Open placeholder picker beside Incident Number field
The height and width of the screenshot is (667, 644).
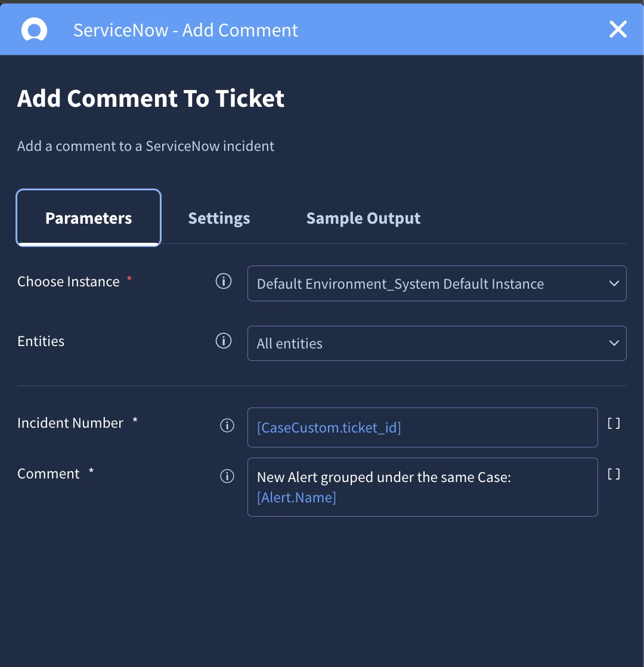click(x=614, y=423)
